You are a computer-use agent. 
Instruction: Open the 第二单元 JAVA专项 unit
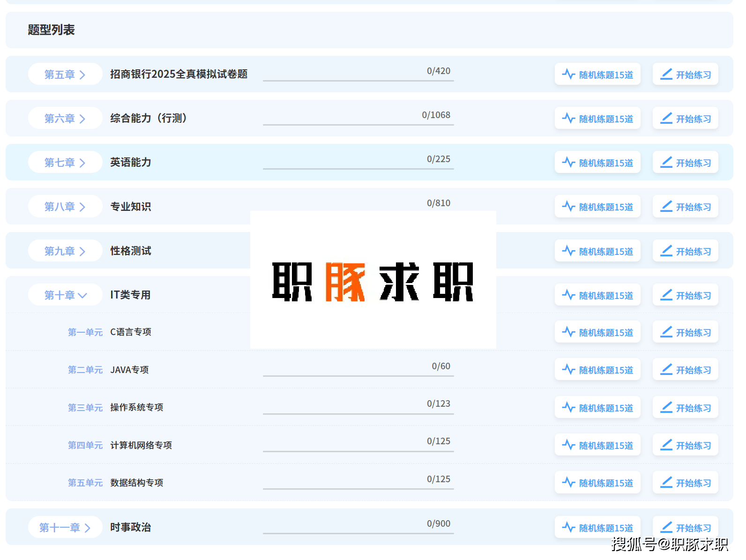(x=108, y=370)
